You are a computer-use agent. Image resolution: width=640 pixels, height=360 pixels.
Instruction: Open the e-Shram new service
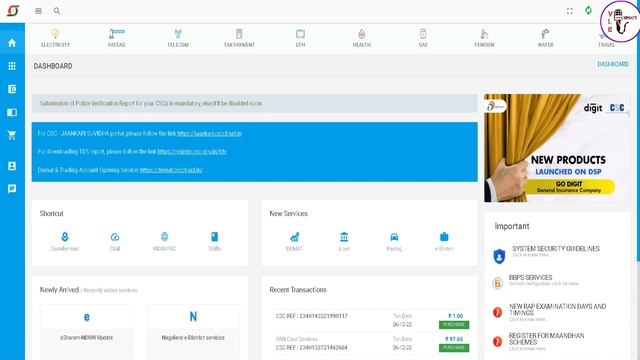tap(444, 242)
